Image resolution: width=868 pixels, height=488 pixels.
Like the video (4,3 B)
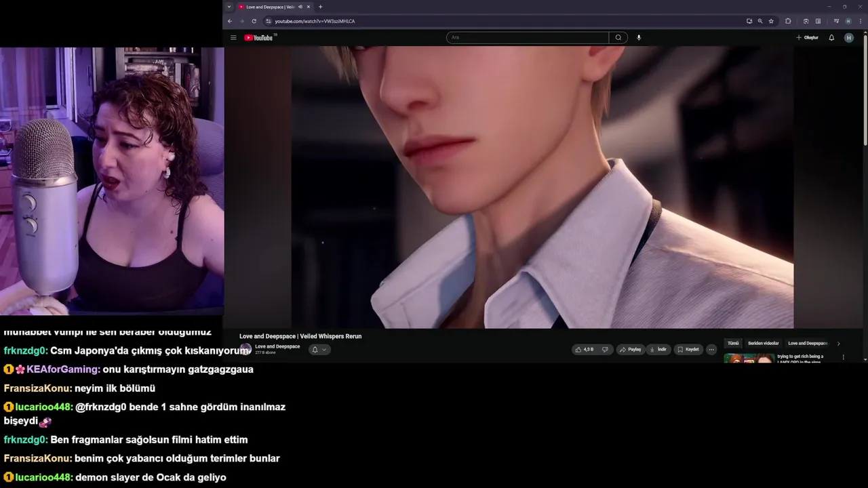[585, 350]
